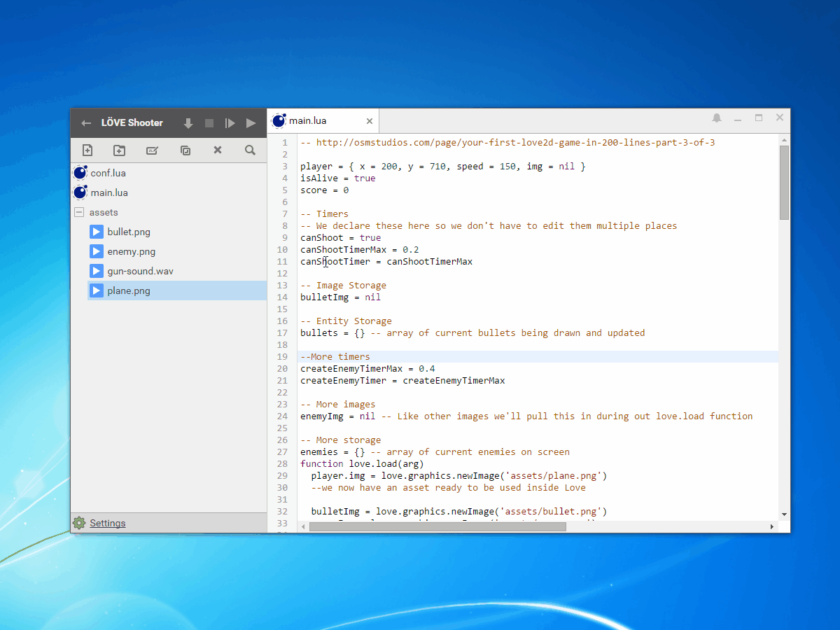
Task: Collapse the assets folder with the minus box
Action: 78,212
